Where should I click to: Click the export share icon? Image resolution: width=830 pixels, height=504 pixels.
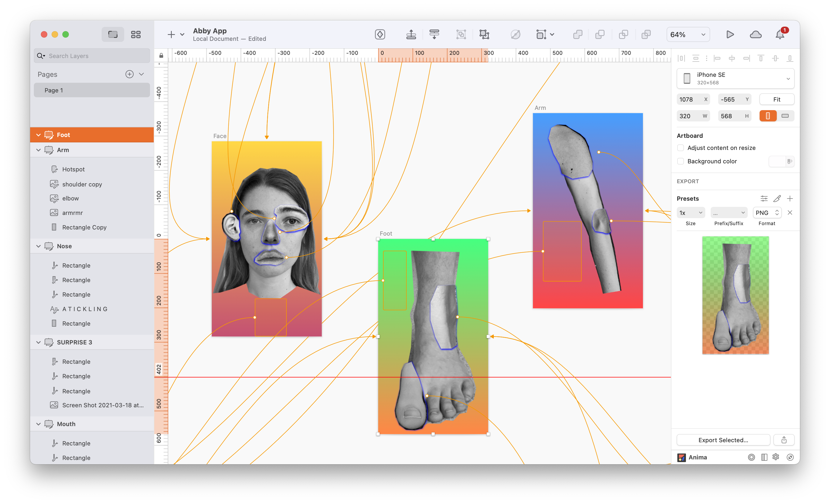(784, 440)
